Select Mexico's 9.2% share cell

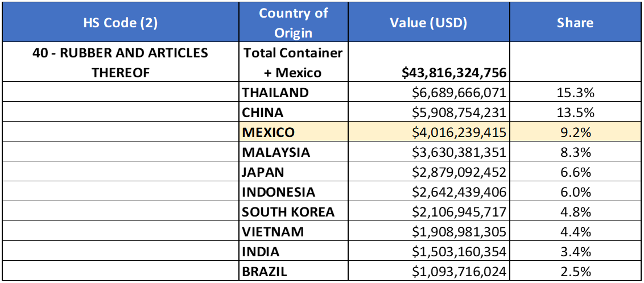(x=575, y=132)
